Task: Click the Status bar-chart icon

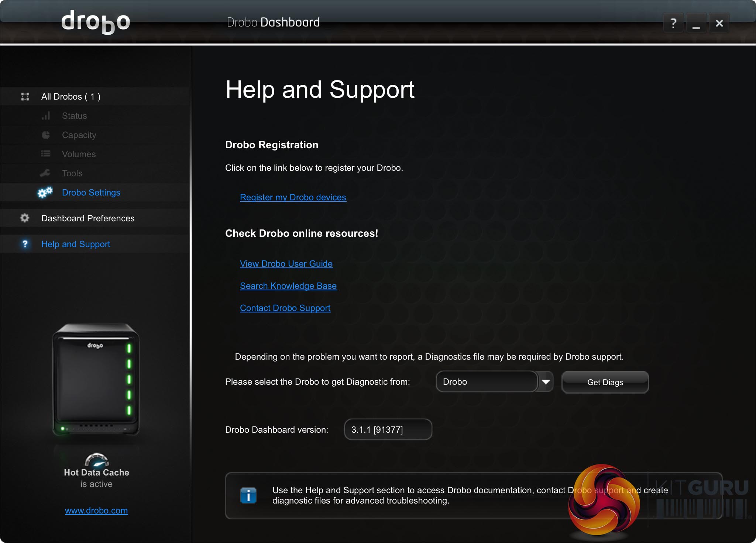Action: [46, 116]
